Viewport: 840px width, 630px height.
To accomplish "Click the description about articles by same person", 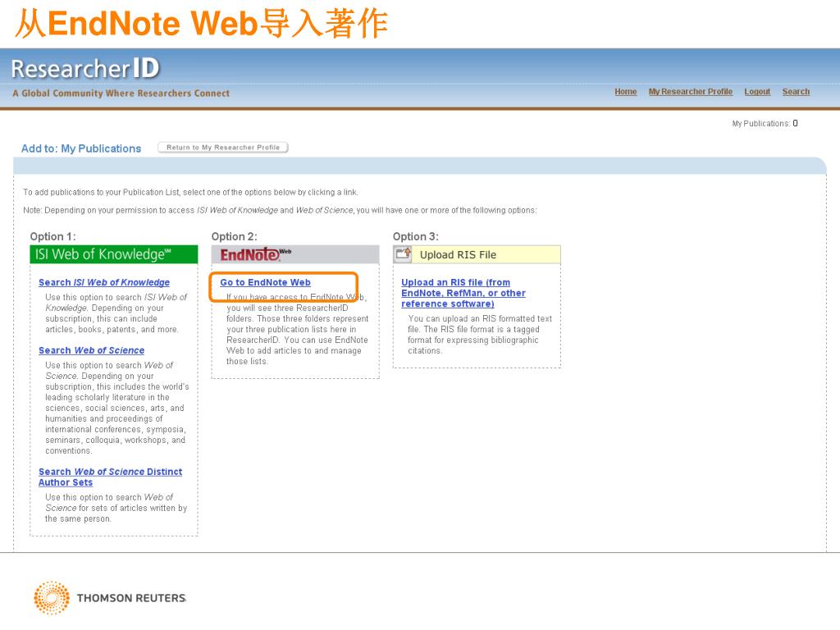I will click(x=116, y=508).
